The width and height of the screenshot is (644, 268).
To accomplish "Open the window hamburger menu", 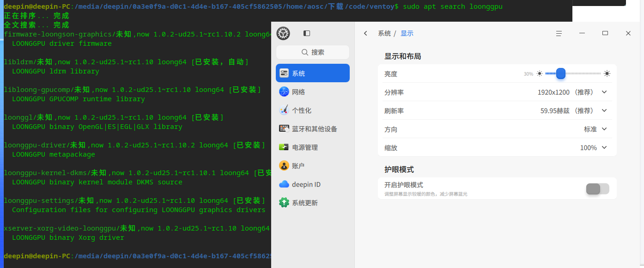I will (x=559, y=33).
